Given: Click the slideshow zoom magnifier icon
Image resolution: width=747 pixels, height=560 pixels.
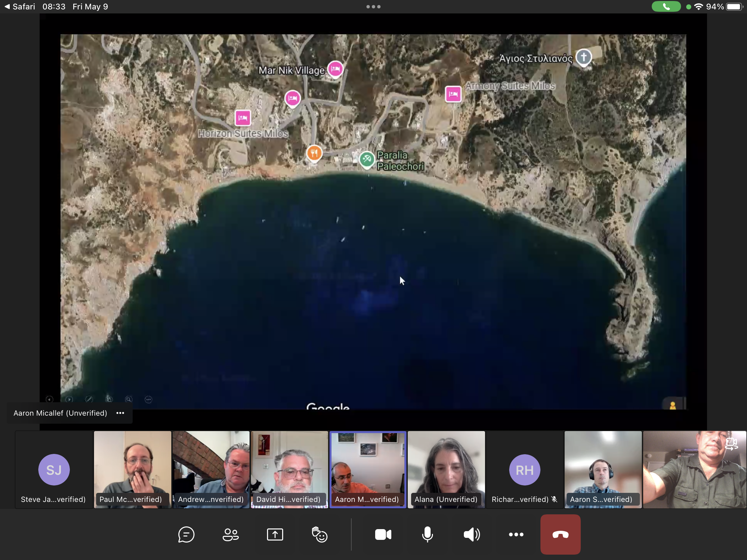Looking at the screenshot, I should pos(129,399).
